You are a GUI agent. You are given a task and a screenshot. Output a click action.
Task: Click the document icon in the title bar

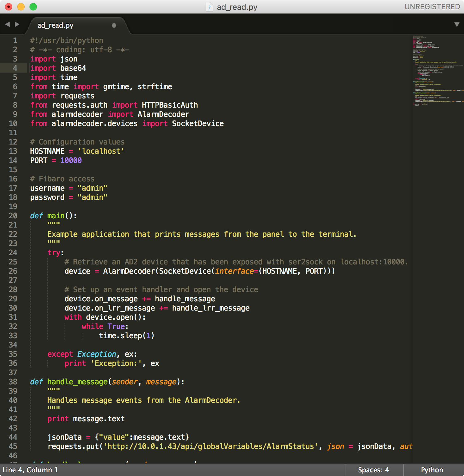(x=209, y=7)
